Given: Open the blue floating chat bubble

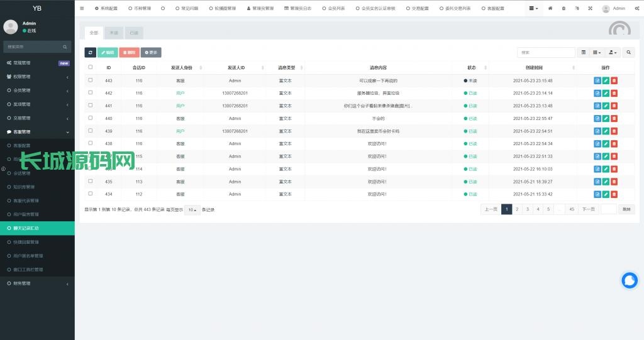Looking at the screenshot, I should 629,281.
